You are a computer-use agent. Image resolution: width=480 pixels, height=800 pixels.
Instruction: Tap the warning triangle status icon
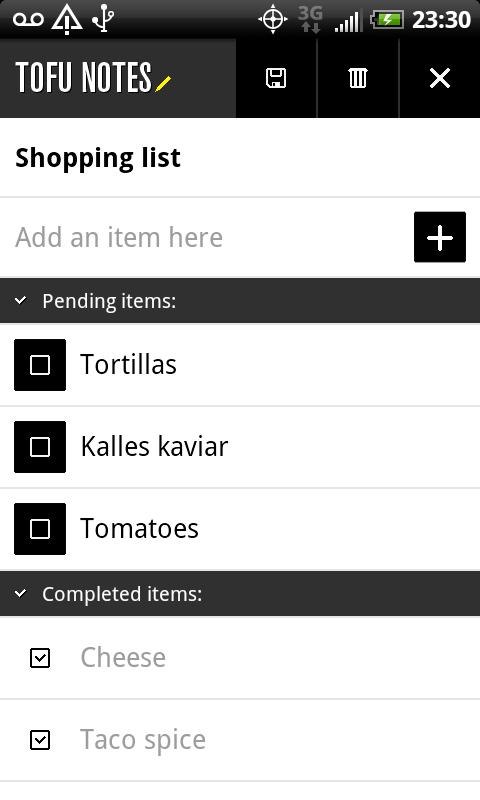click(x=67, y=19)
